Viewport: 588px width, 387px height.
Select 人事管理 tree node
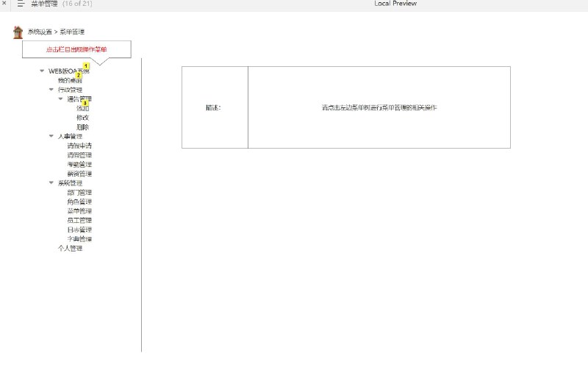point(70,136)
